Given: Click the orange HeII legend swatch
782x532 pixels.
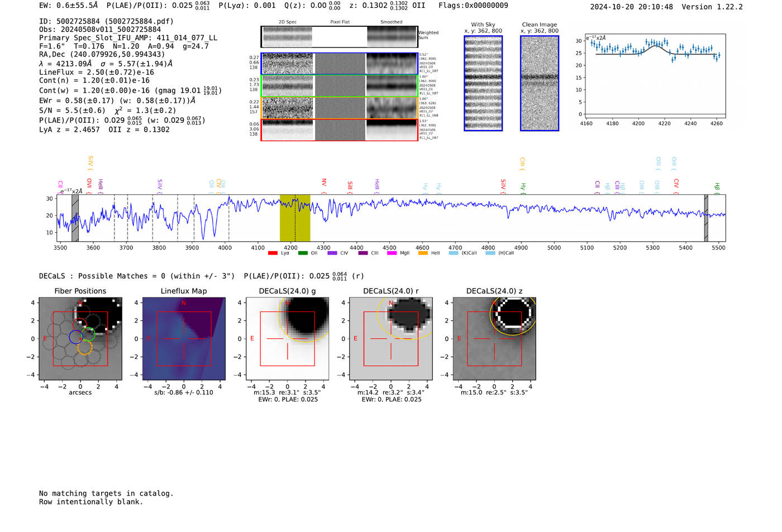Looking at the screenshot, I should click(x=423, y=253).
